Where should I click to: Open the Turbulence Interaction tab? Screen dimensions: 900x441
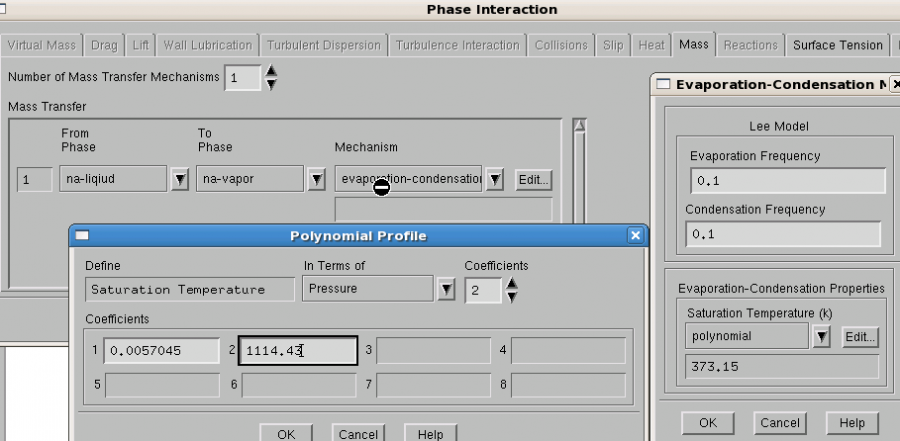[457, 45]
